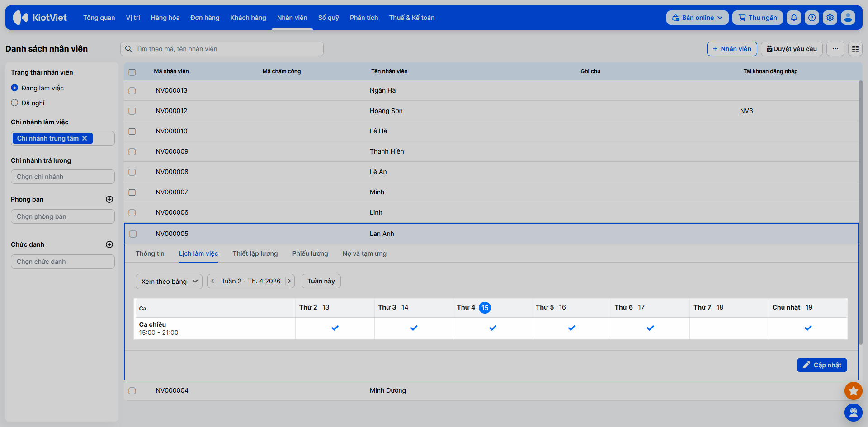Click the Thứ 2 checkmark for Ca chiều
The height and width of the screenshot is (427, 868).
[x=335, y=328]
